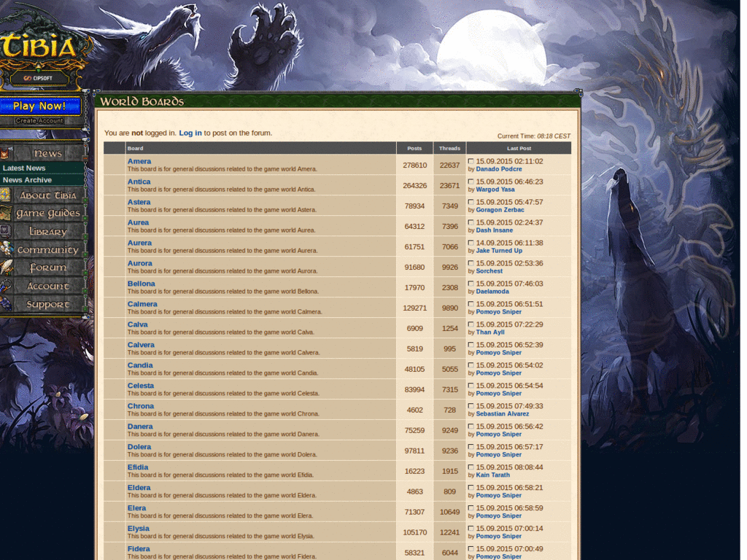Click last-post icon in Aurea row

[471, 222]
